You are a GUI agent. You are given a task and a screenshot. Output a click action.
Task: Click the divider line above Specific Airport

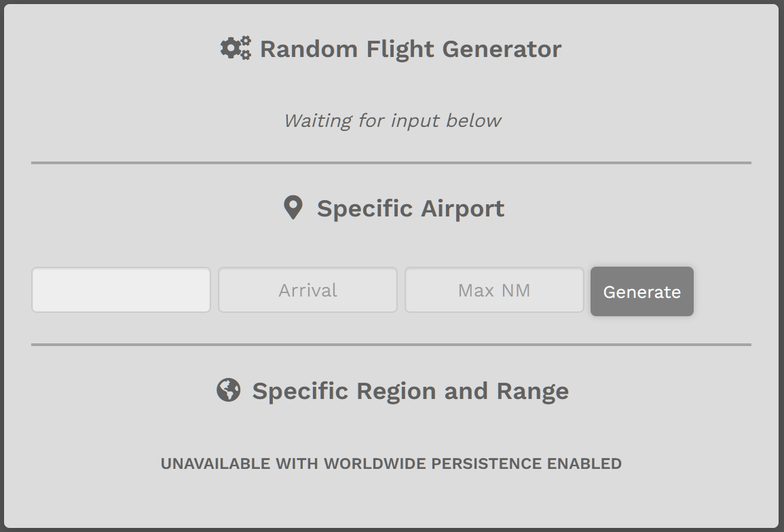tap(391, 162)
